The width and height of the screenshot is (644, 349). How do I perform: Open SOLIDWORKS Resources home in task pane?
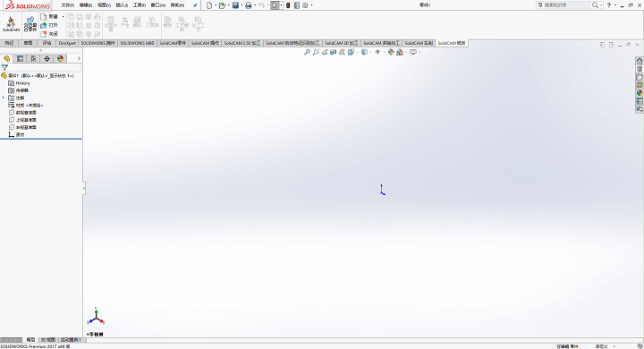click(640, 61)
